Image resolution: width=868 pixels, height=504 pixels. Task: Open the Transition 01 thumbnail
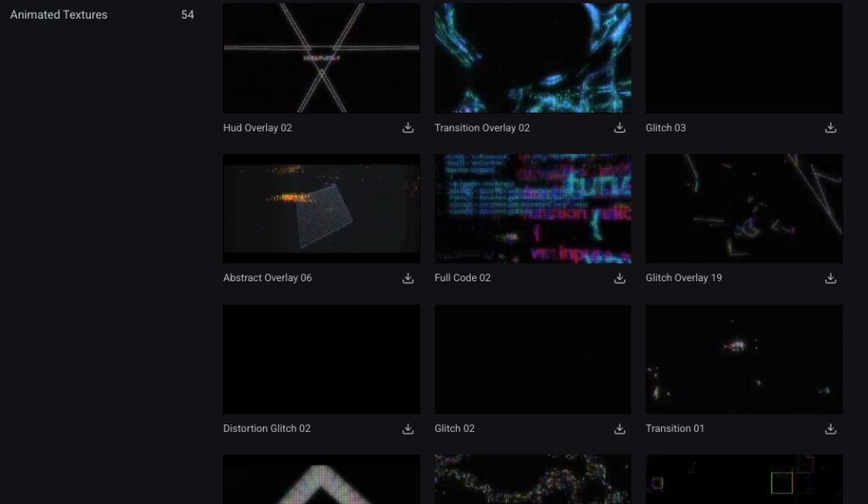(x=743, y=359)
